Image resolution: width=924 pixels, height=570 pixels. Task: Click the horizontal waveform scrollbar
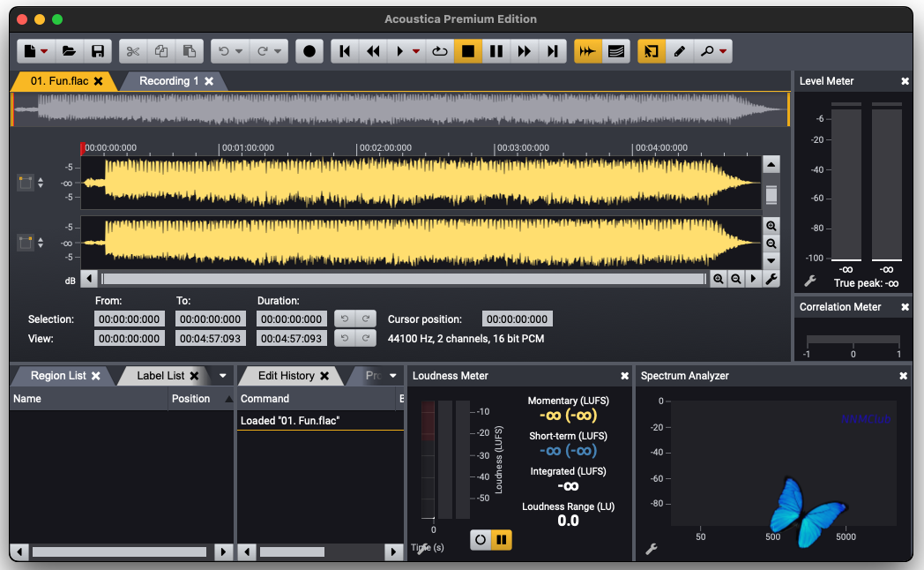point(404,279)
